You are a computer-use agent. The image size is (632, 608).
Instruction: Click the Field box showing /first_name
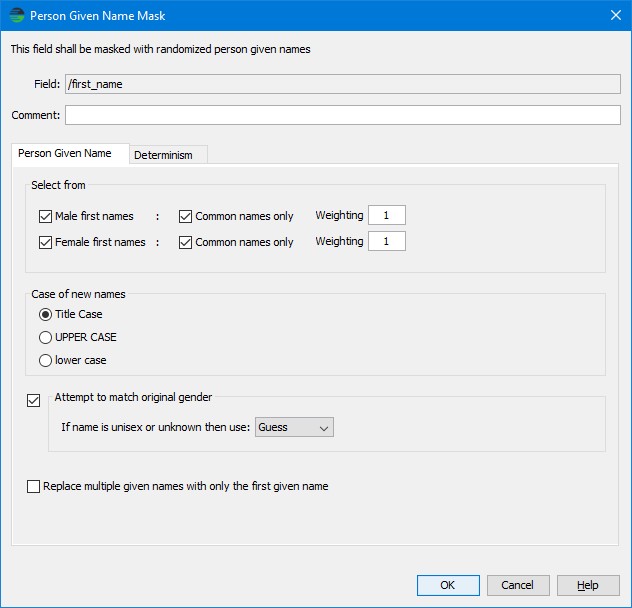343,84
